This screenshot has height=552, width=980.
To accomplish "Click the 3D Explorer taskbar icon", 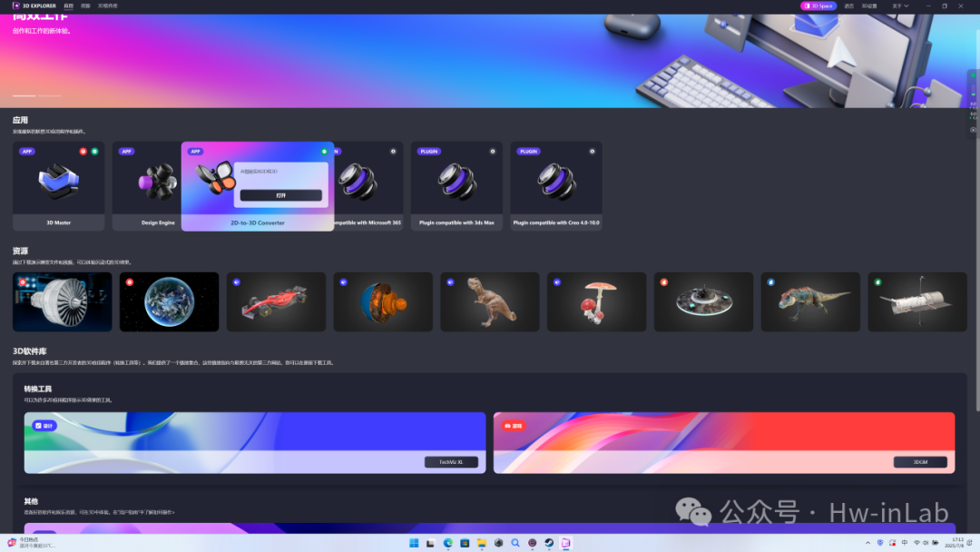I will [x=565, y=543].
